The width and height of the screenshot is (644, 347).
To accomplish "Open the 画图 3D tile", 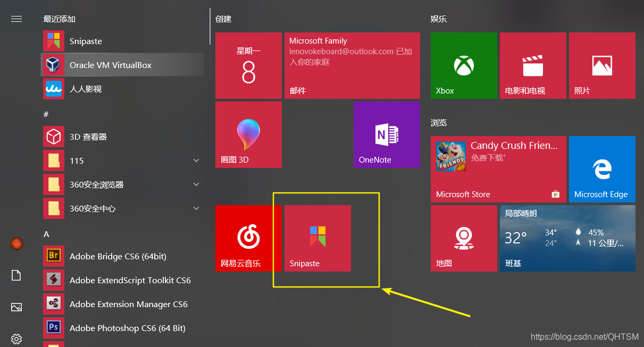I will (x=248, y=134).
